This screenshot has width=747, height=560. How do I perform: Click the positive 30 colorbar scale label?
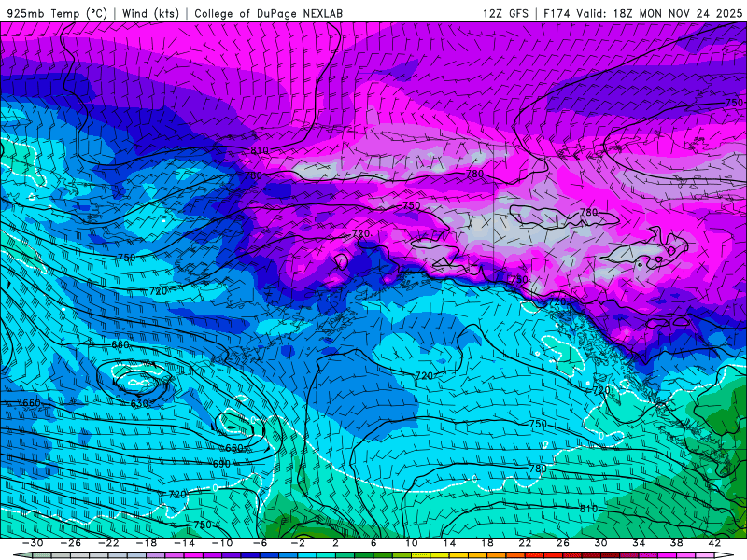point(600,543)
